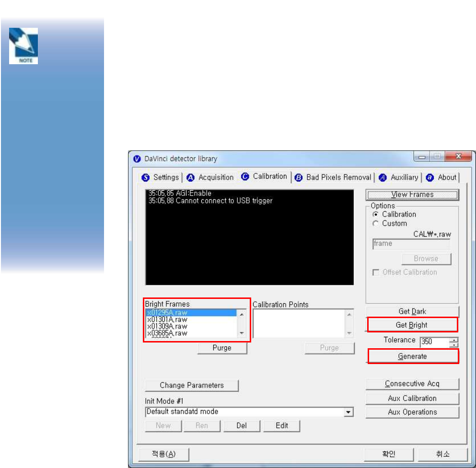This screenshot has width=476, height=468.
Task: Open the Auxiliary tab
Action: 399,177
